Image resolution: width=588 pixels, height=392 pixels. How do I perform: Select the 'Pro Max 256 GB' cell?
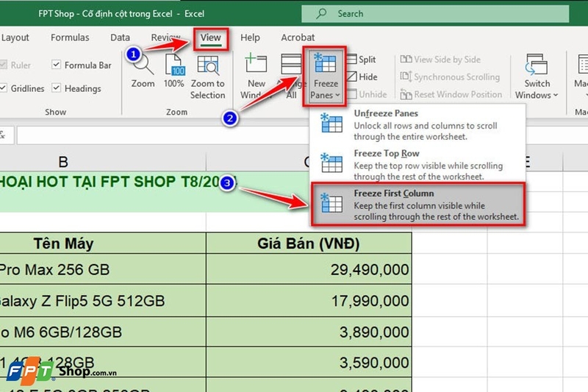pyautogui.click(x=103, y=269)
